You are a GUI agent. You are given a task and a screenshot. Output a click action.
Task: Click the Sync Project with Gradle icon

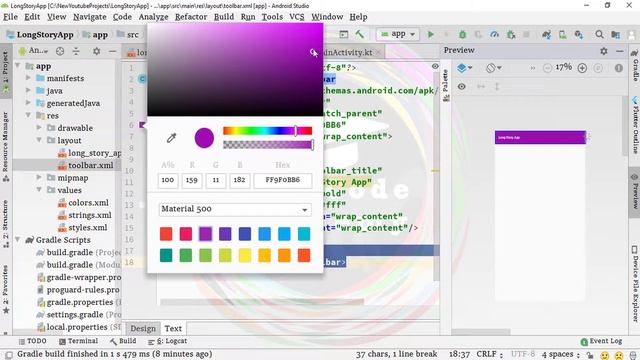[x=547, y=35]
